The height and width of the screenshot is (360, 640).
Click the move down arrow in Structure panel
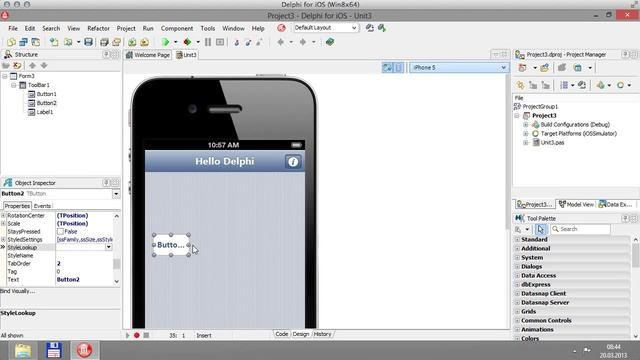click(44, 65)
